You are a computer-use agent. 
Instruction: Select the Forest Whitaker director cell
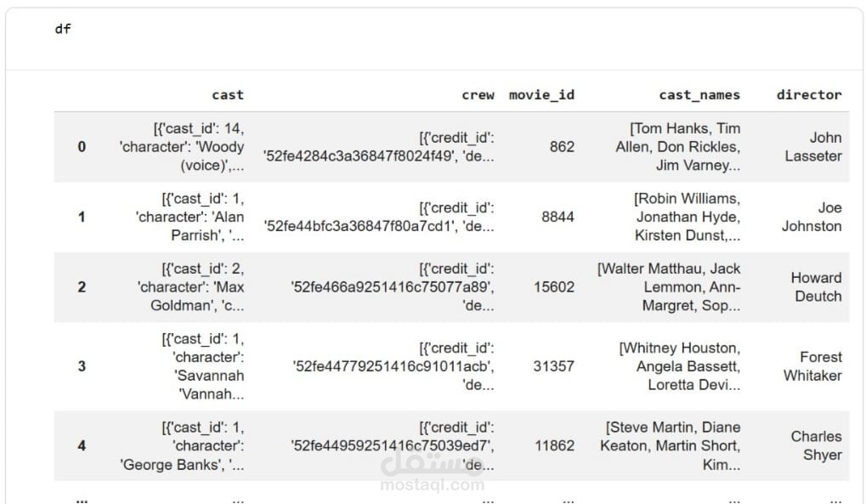pyautogui.click(x=812, y=366)
